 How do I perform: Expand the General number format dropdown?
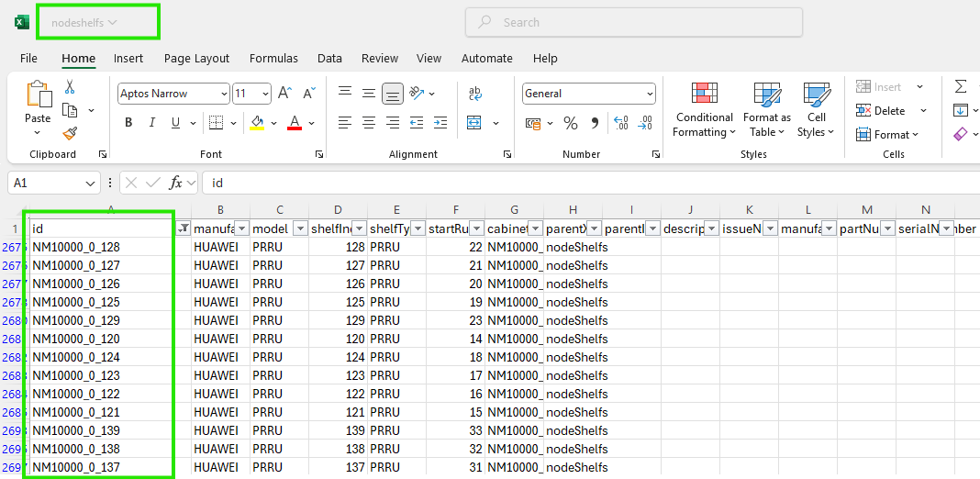[650, 94]
